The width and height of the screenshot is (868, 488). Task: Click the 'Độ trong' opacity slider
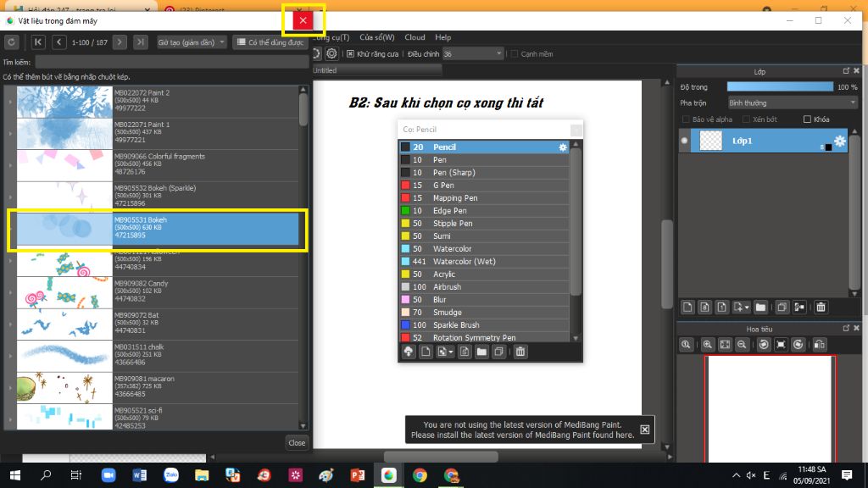coord(780,87)
